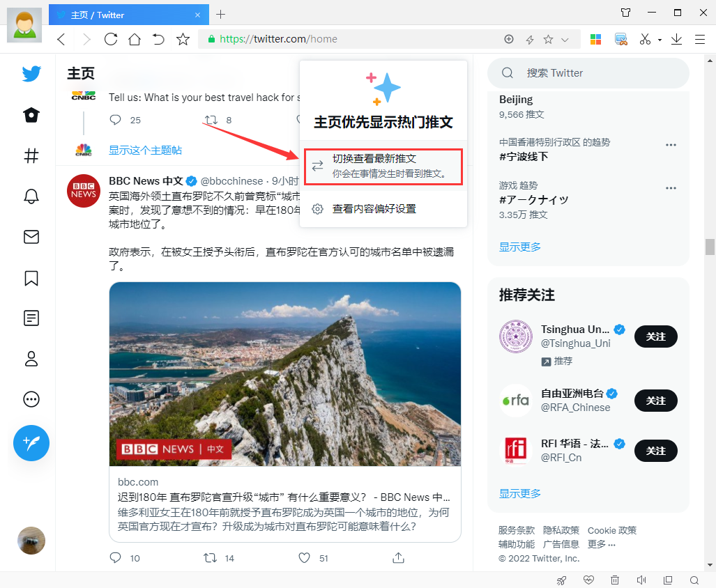Viewport: 716px width, 588px height.
Task: Open options for the #宁波线下 trend
Action: 671,145
